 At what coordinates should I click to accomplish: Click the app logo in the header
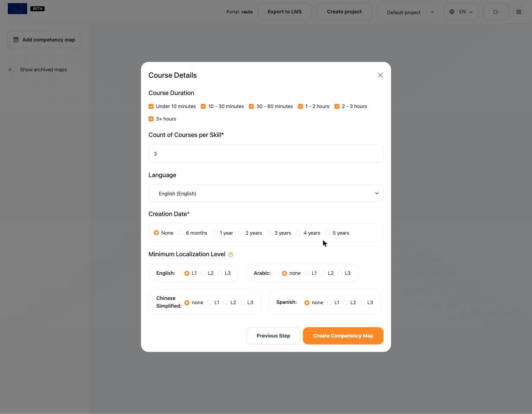pos(17,9)
